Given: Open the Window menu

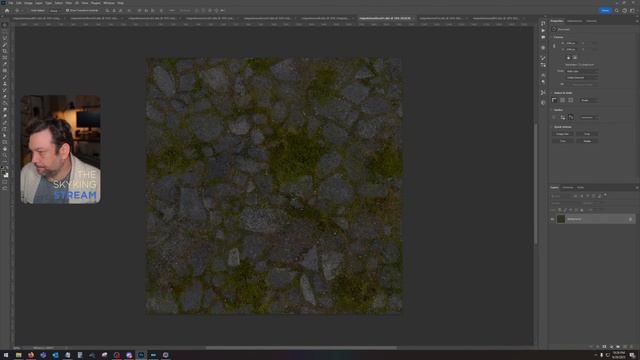Looking at the screenshot, I should (109, 3).
